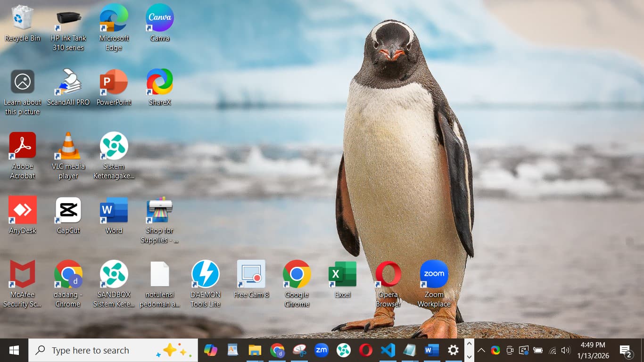Open Learn about this picture
This screenshot has width=644, height=362.
click(x=22, y=81)
